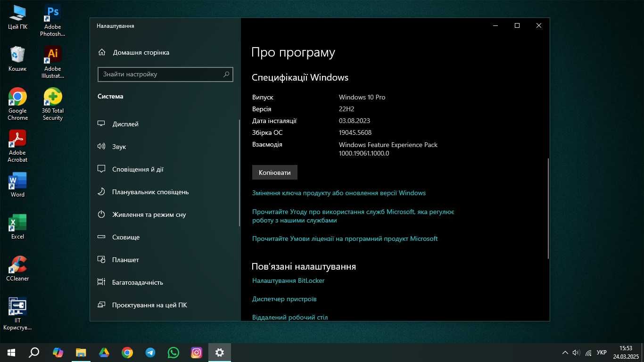Open the clock and date 15:53
The image size is (644, 362).
(x=626, y=353)
